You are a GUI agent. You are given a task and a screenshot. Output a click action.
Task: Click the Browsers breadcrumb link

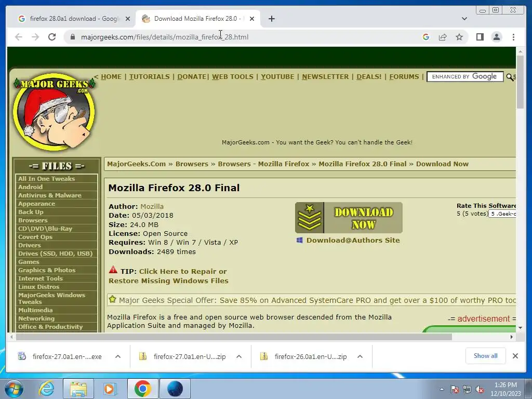[192, 164]
